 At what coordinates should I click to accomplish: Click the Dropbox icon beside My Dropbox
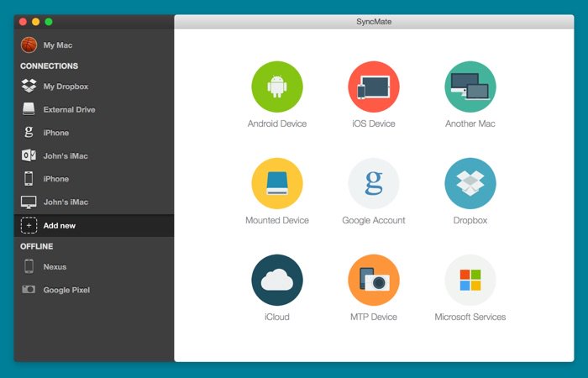29,86
